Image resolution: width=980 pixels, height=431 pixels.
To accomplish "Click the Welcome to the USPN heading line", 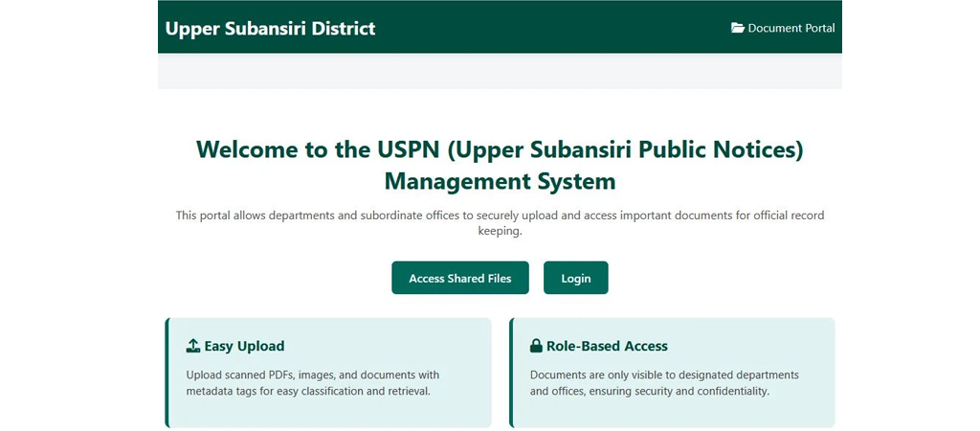I will click(500, 149).
